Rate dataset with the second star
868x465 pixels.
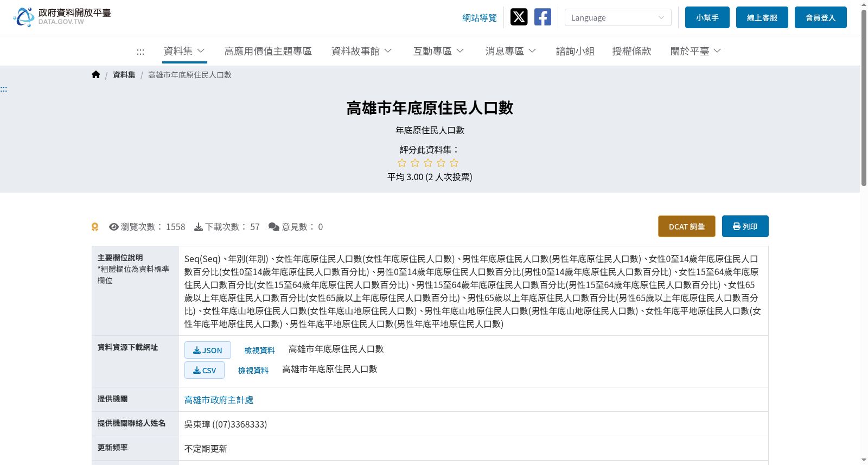415,163
